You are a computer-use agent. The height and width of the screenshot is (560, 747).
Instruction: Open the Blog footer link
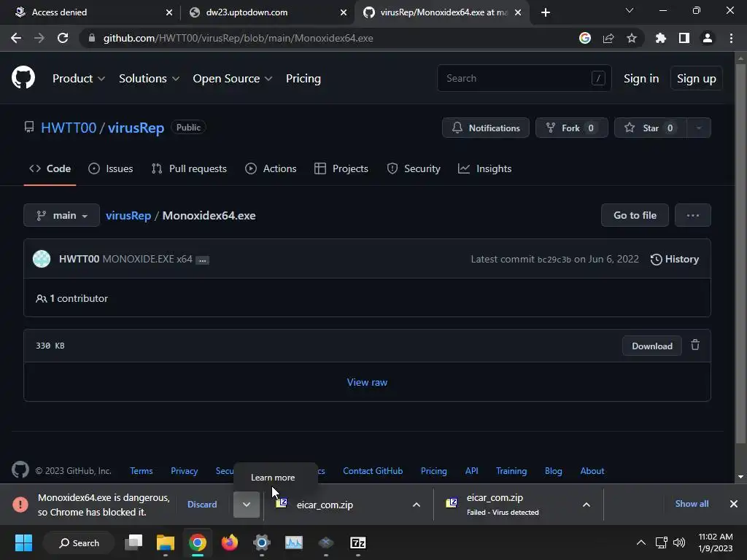(553, 471)
